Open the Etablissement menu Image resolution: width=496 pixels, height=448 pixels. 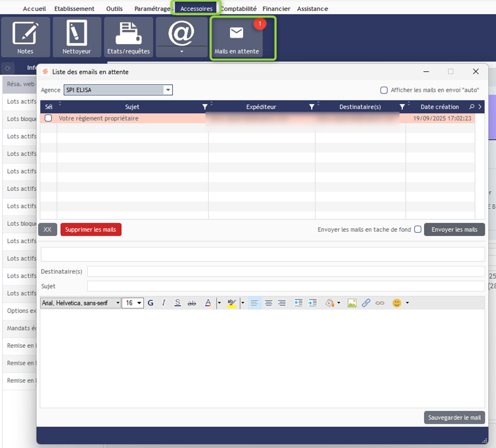(75, 9)
